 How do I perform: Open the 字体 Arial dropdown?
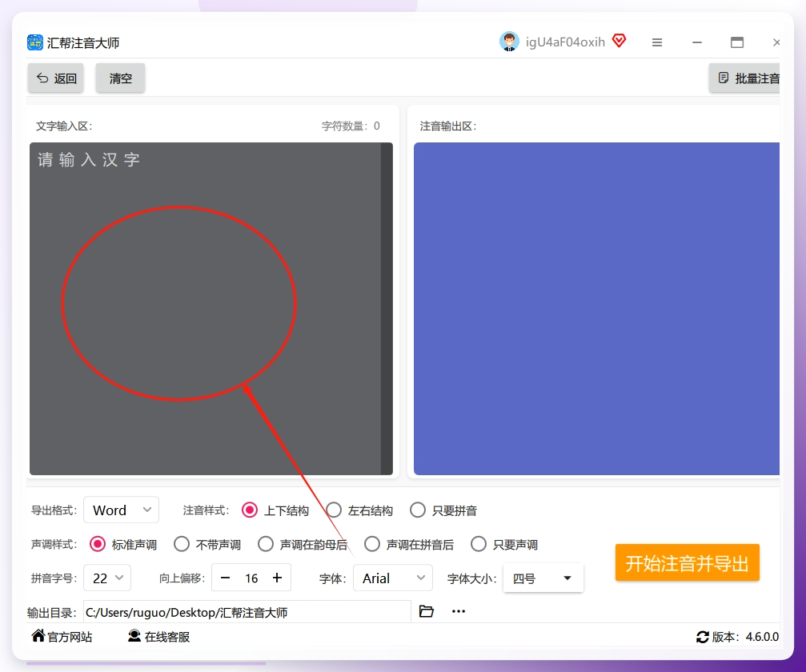pyautogui.click(x=393, y=578)
